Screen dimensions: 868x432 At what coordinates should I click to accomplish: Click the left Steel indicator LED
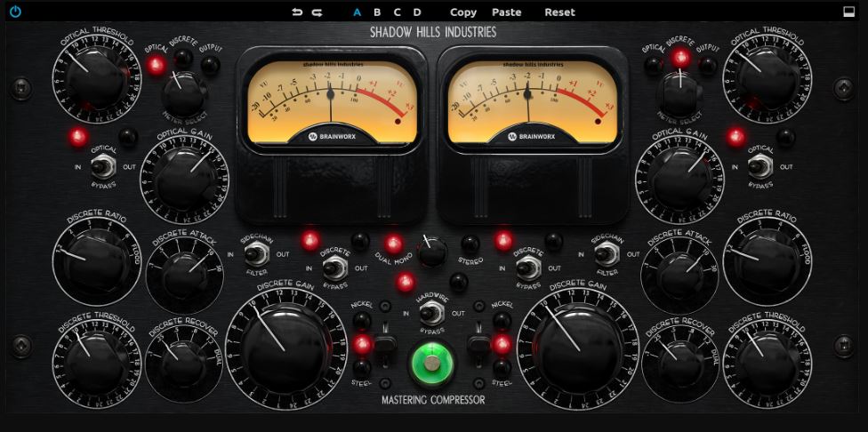(361, 367)
